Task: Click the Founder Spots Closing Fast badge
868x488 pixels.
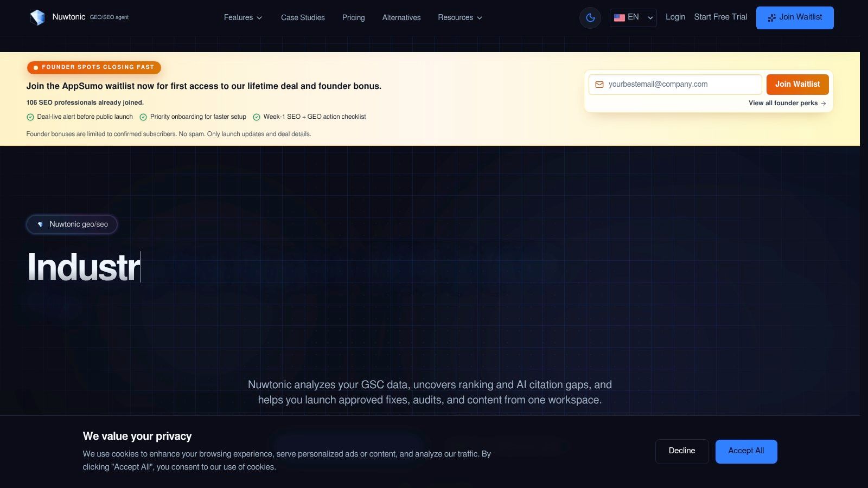Action: (94, 67)
